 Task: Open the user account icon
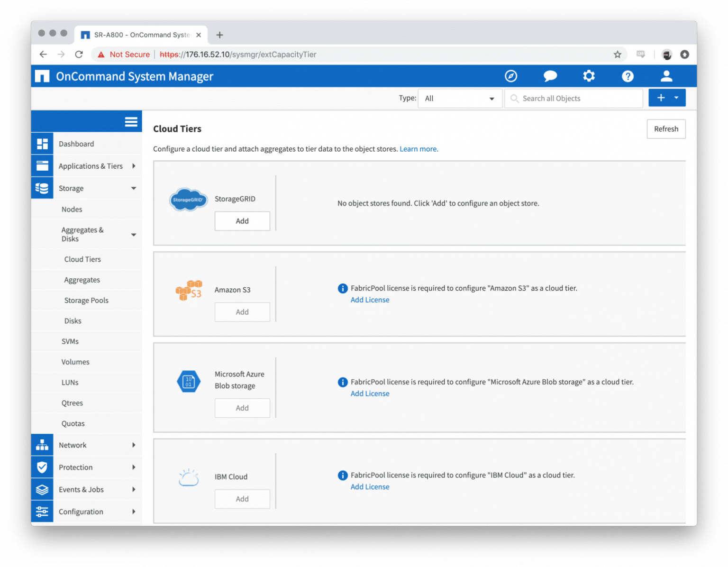click(666, 76)
